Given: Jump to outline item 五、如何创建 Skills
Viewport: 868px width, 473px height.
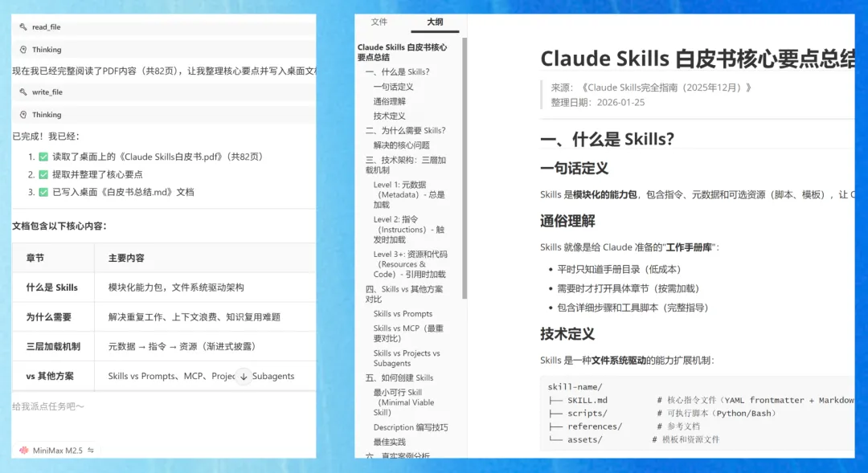Looking at the screenshot, I should point(399,378).
